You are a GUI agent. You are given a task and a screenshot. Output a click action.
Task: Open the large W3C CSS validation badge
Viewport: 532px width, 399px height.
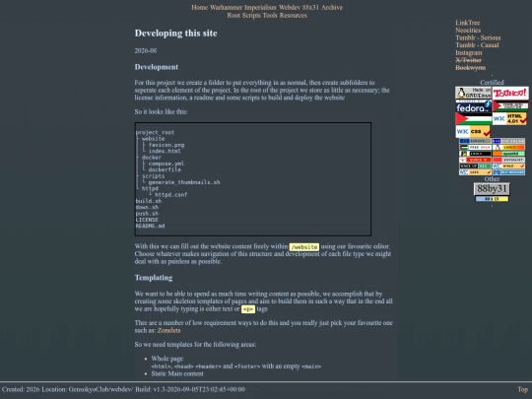[473, 131]
